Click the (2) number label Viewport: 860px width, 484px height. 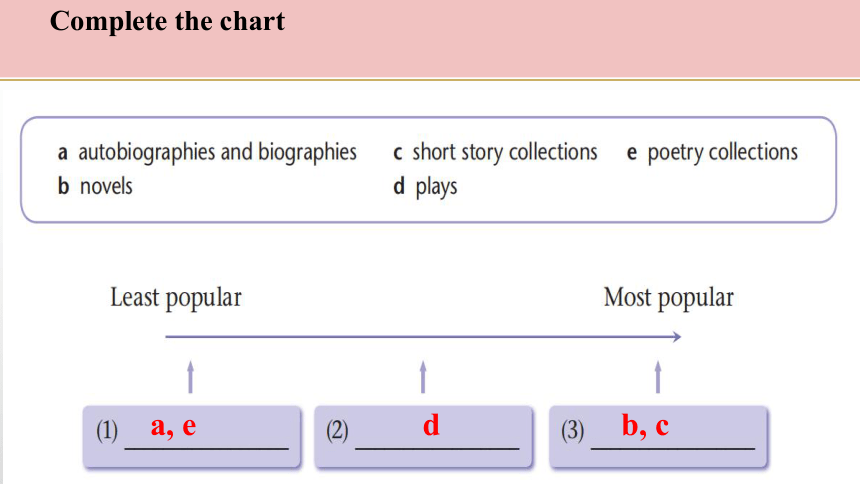click(x=337, y=431)
